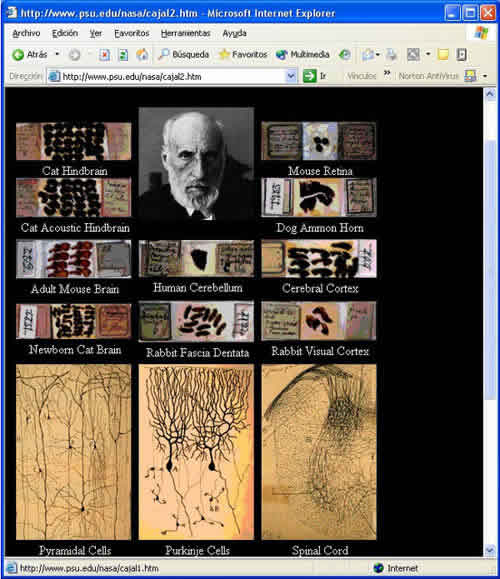Click the Print icon
500x579 pixels.
coord(391,55)
